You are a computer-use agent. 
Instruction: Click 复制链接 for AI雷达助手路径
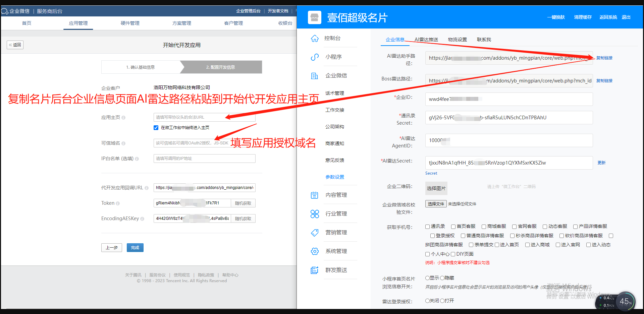click(x=604, y=58)
